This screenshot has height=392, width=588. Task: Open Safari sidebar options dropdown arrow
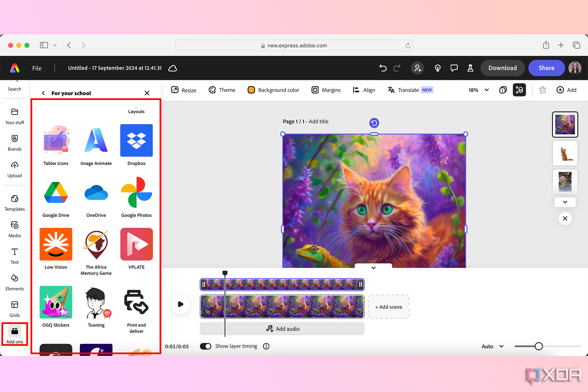pos(55,45)
